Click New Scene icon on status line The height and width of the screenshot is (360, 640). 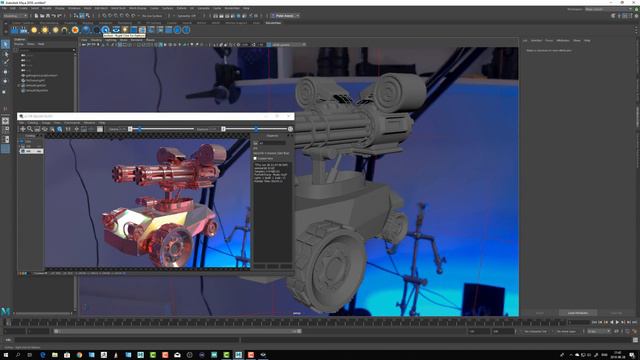pos(36,16)
